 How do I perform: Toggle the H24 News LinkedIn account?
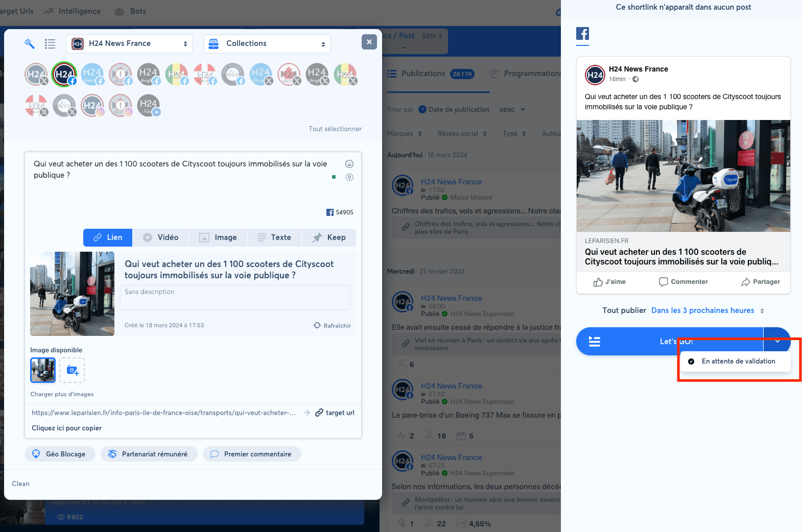tap(149, 105)
